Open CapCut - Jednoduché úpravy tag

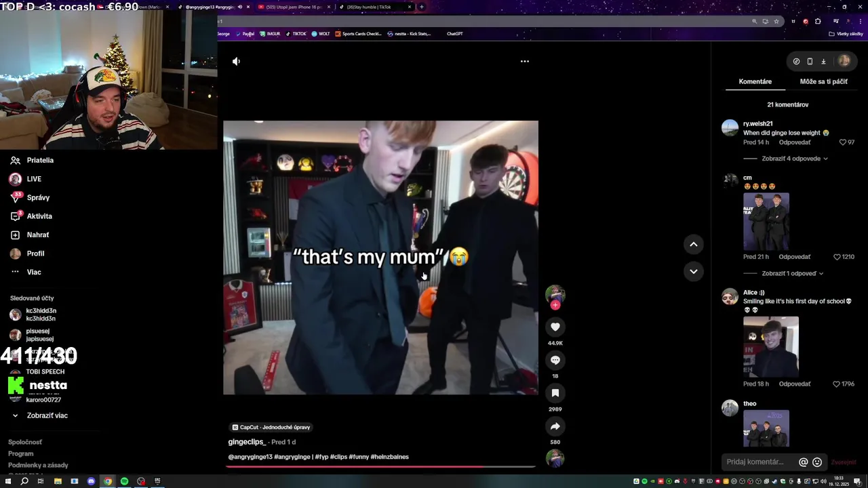coord(271,427)
